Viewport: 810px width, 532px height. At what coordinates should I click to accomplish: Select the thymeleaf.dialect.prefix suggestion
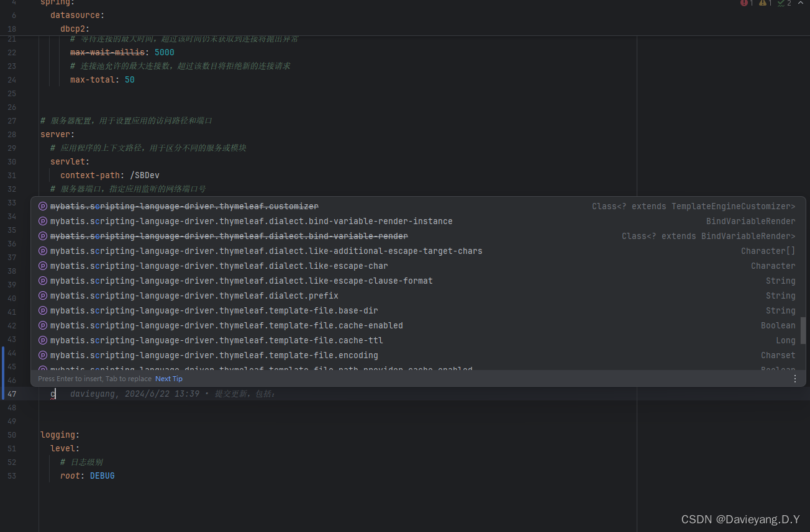click(418, 295)
